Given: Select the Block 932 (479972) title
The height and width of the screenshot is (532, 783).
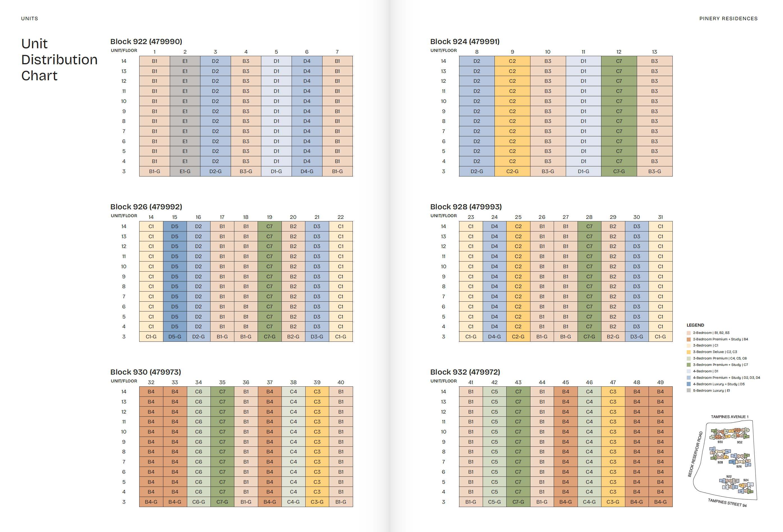Looking at the screenshot, I should click(x=465, y=372).
